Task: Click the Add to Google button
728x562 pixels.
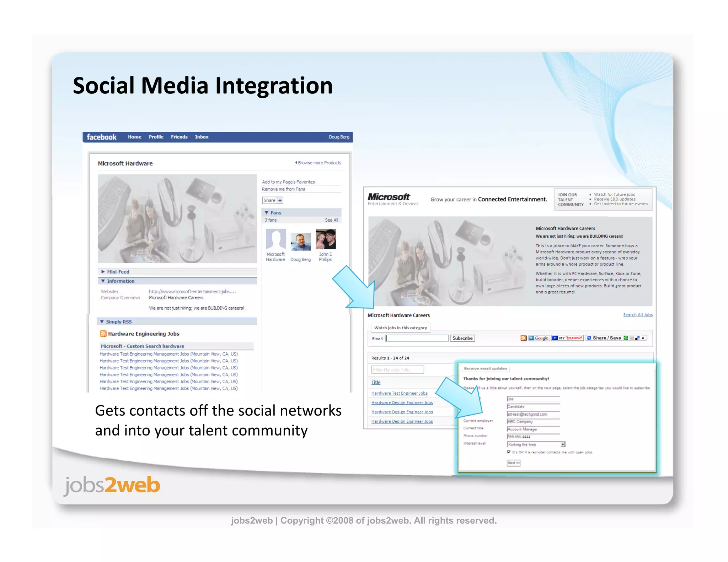Action: tap(539, 338)
